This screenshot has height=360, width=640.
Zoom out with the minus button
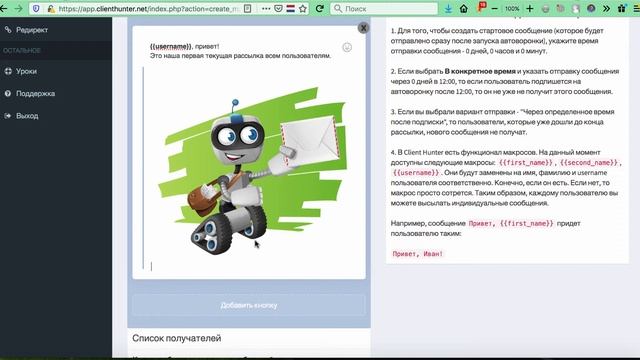pyautogui.click(x=495, y=8)
